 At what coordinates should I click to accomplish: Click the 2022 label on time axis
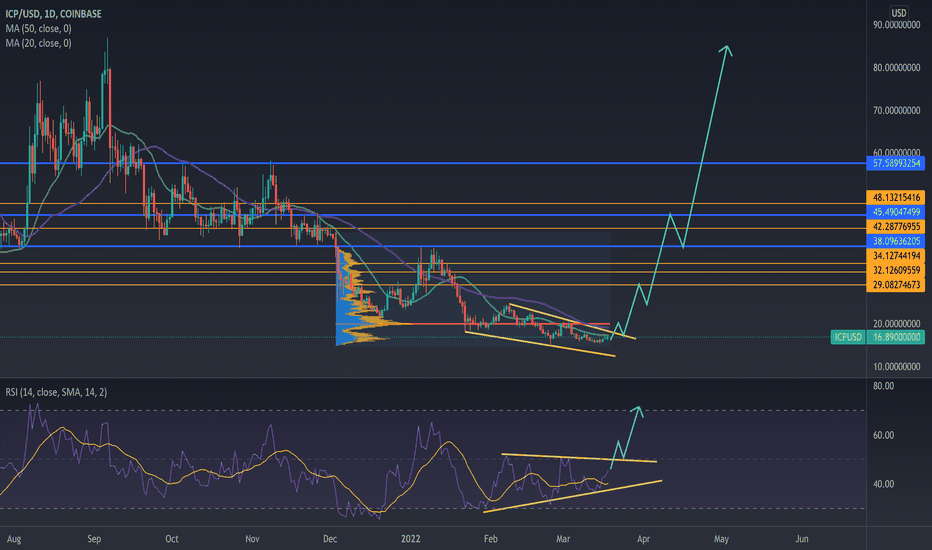pos(410,539)
